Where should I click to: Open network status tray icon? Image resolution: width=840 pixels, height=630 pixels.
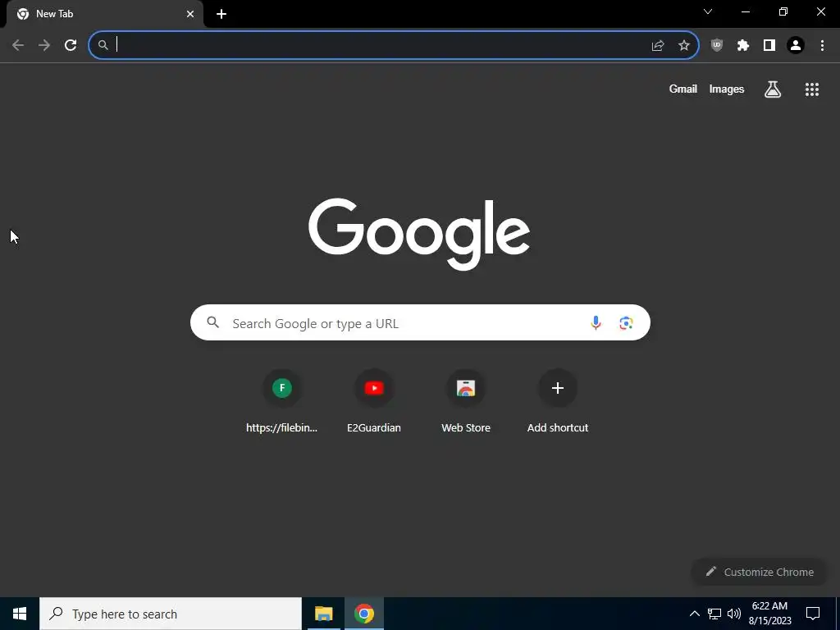point(714,614)
